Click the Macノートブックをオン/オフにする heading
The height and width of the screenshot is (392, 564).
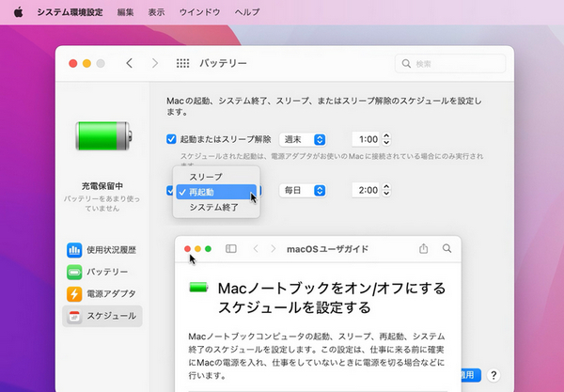[x=332, y=298]
